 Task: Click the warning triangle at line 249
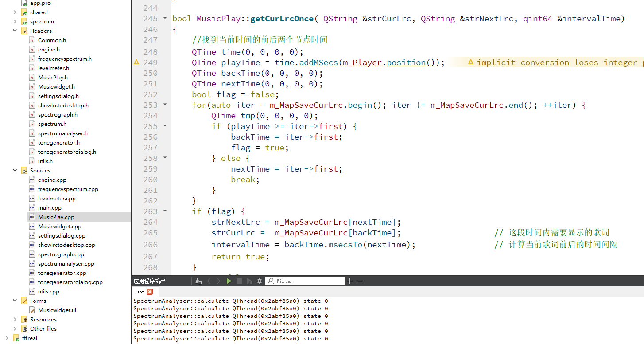point(136,63)
